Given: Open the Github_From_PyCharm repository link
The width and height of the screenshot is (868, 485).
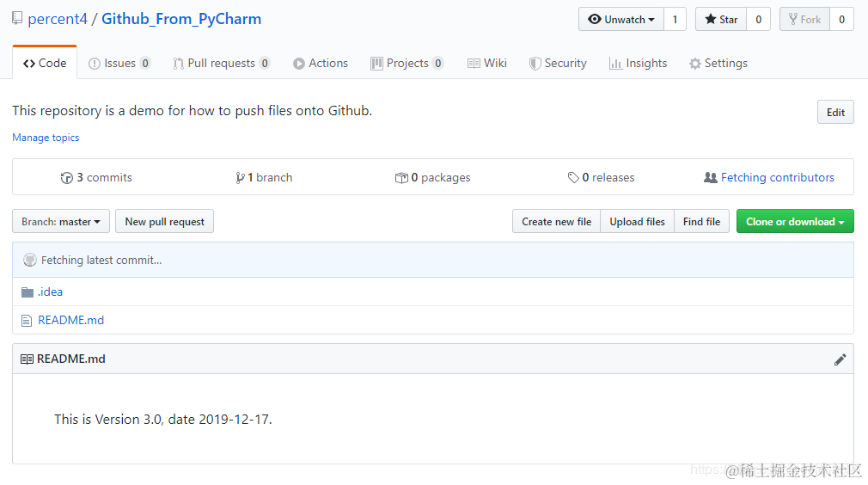Looking at the screenshot, I should coord(181,19).
